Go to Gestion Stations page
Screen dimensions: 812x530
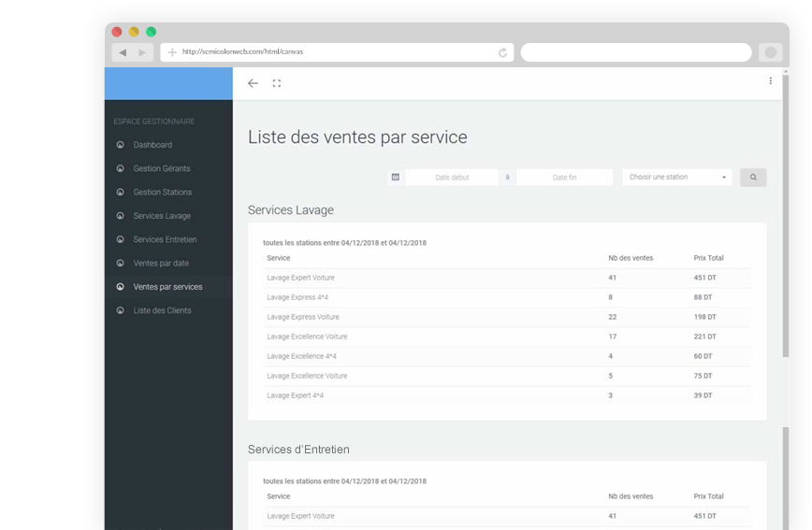coord(162,192)
